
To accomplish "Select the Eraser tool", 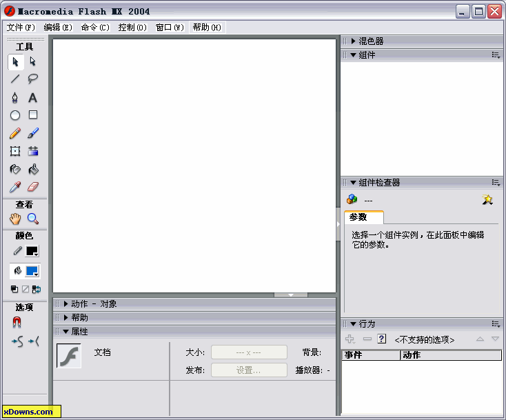I will pos(33,187).
